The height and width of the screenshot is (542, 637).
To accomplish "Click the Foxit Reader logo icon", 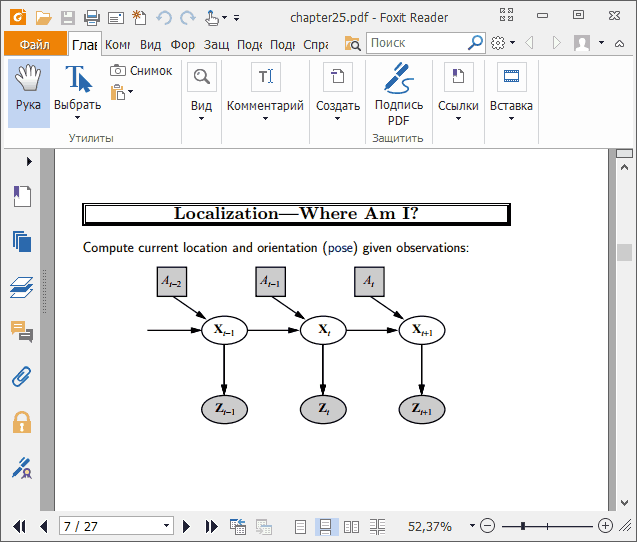I will point(18,17).
